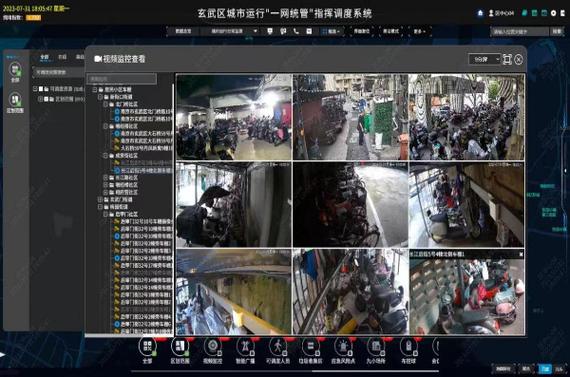Select the top-left video tile of the parking garage
The height and width of the screenshot is (377, 570).
point(234,117)
